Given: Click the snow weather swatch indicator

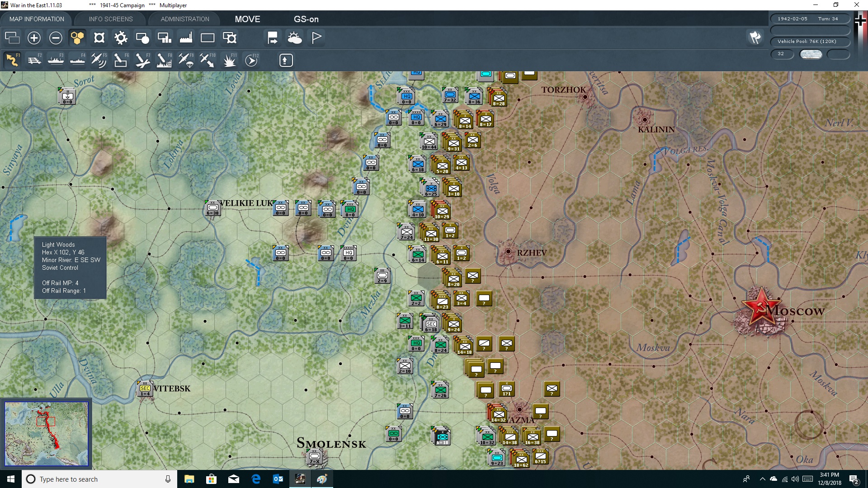Looking at the screenshot, I should click(811, 54).
